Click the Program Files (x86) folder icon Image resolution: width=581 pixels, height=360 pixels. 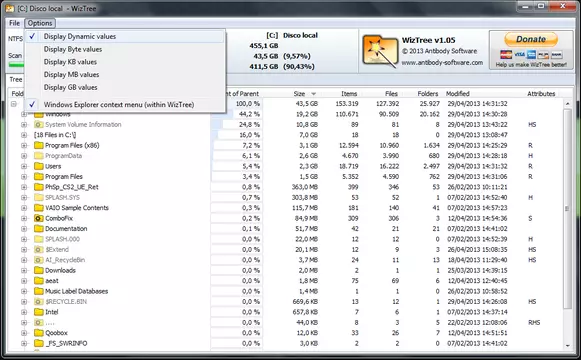point(39,145)
